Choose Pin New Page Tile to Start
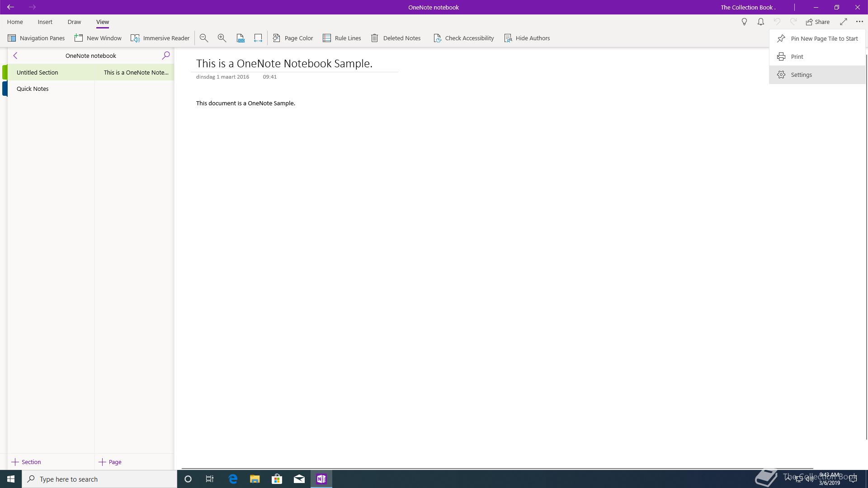 pos(817,38)
